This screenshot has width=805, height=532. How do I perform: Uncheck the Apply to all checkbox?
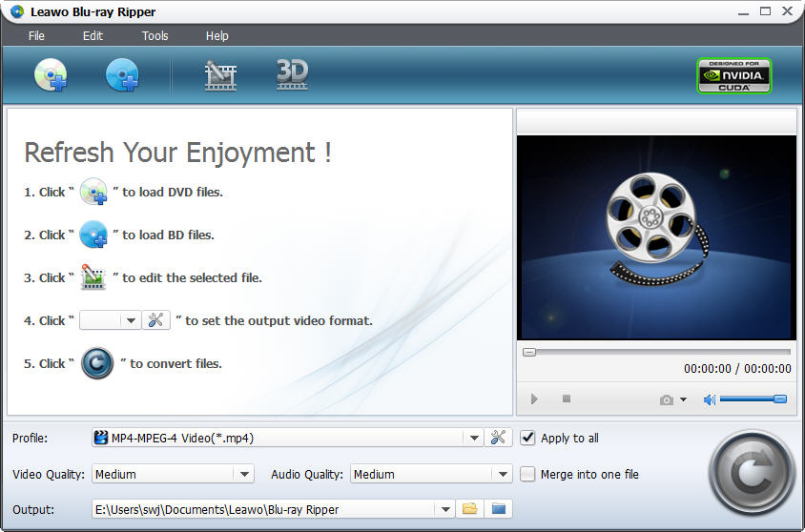[528, 438]
